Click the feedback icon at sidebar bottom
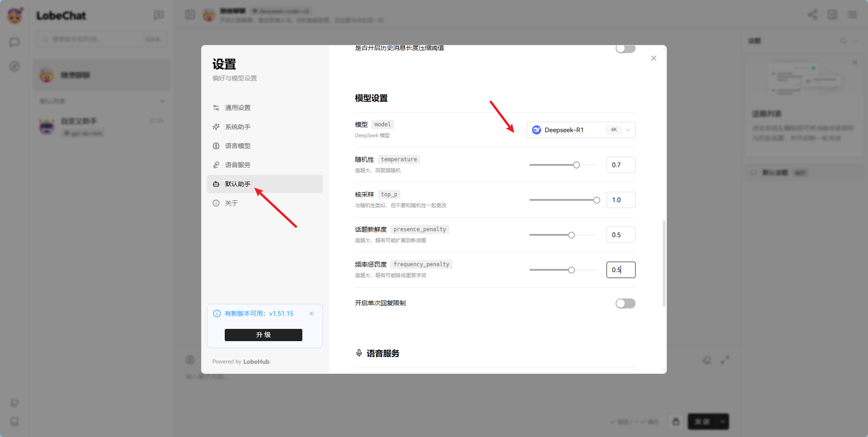The image size is (868, 437). (15, 403)
